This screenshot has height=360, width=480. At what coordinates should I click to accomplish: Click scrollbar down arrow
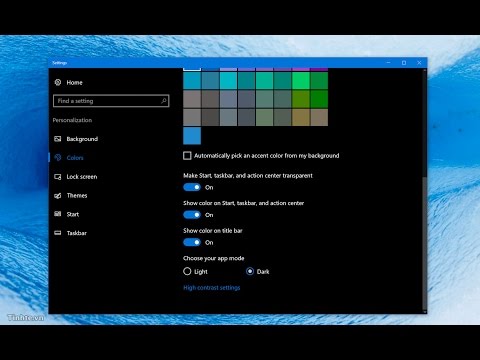pyautogui.click(x=425, y=312)
